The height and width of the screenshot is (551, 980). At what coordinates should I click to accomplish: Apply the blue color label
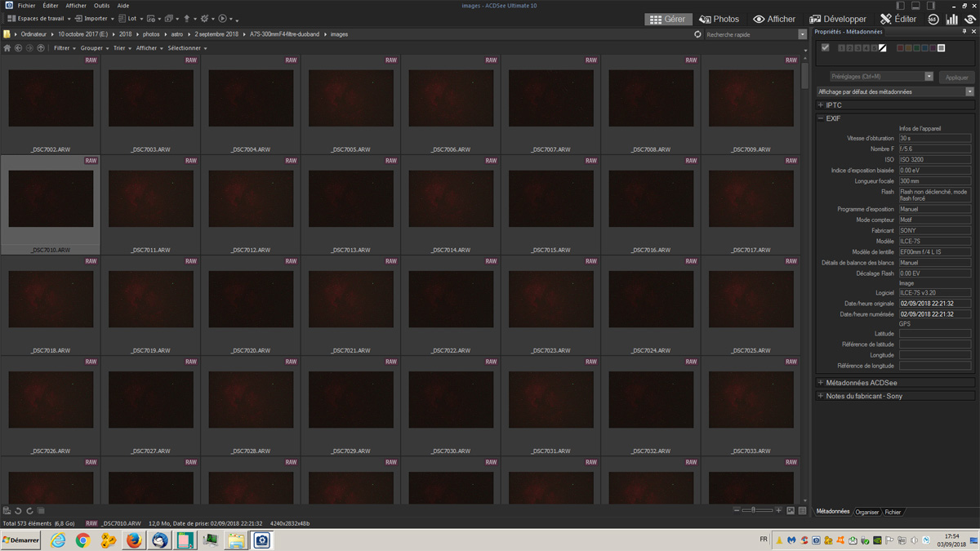pos(924,48)
